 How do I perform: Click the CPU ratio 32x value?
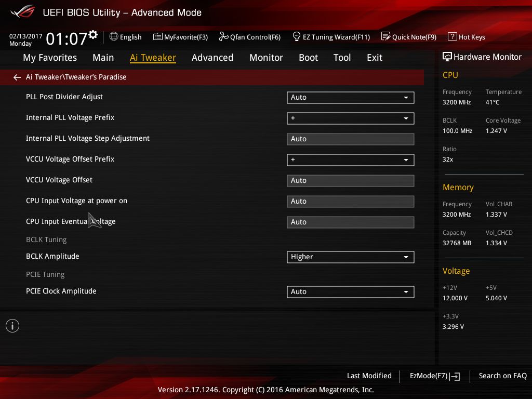pos(447,159)
